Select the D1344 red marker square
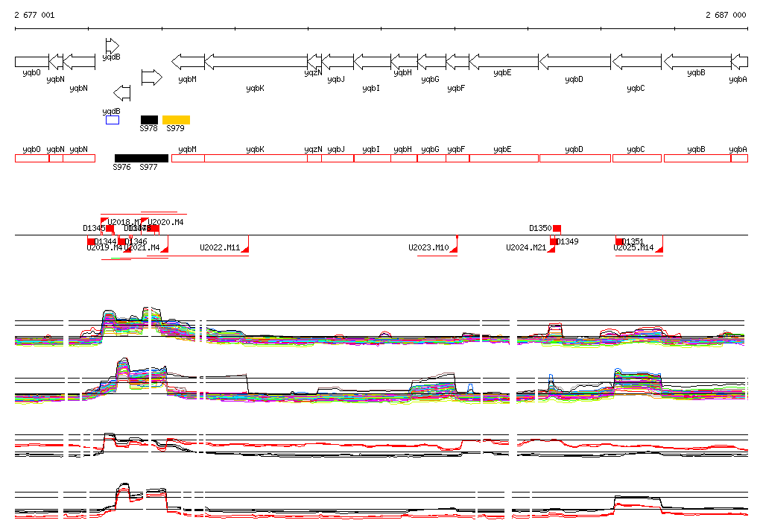This screenshot has height=532, width=763. [x=91, y=242]
